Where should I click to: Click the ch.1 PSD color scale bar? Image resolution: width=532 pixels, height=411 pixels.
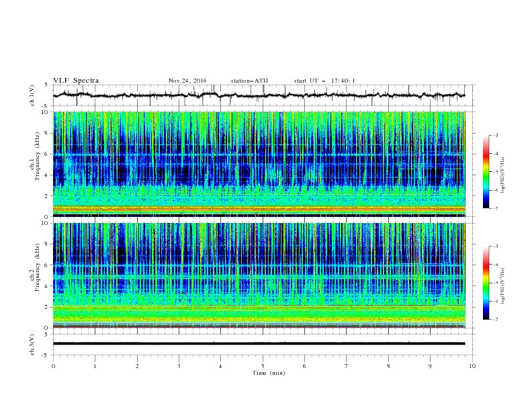click(x=486, y=172)
